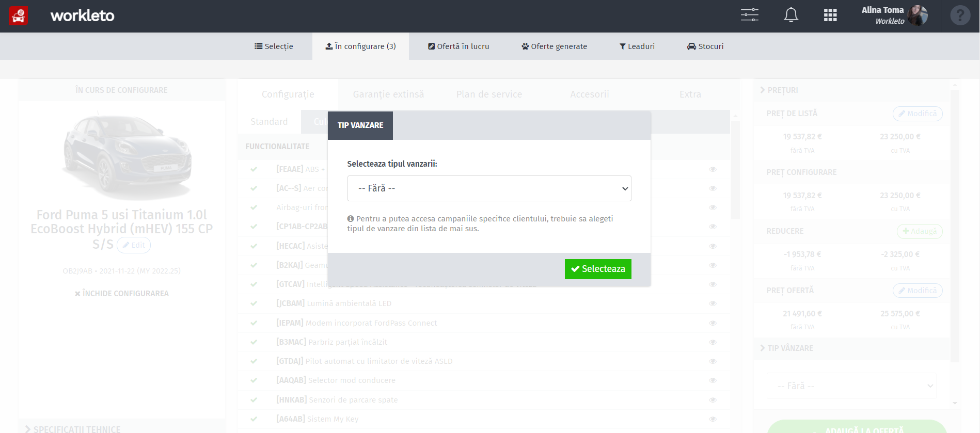Click Modifică button for PREȚ OFERTĂ

point(918,291)
